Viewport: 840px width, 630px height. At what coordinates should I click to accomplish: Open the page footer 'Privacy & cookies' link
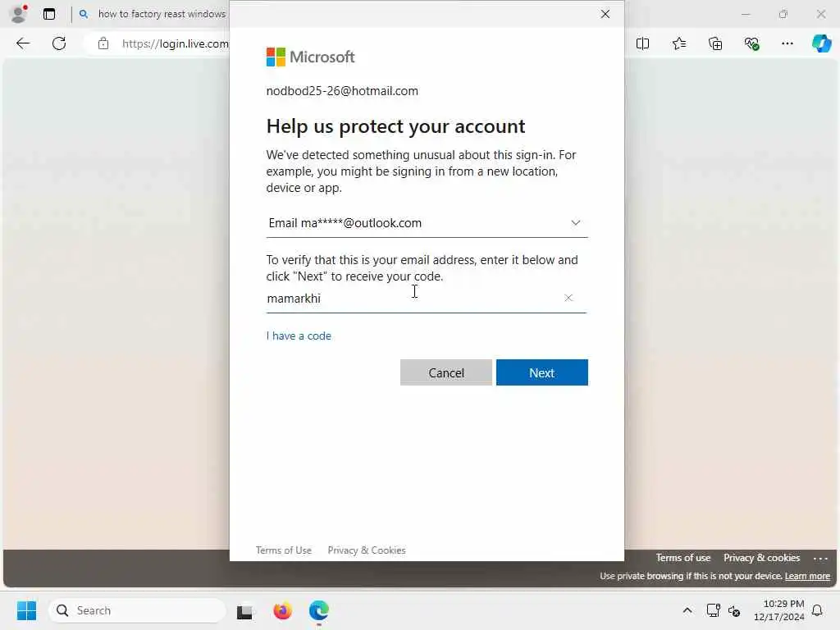761,558
